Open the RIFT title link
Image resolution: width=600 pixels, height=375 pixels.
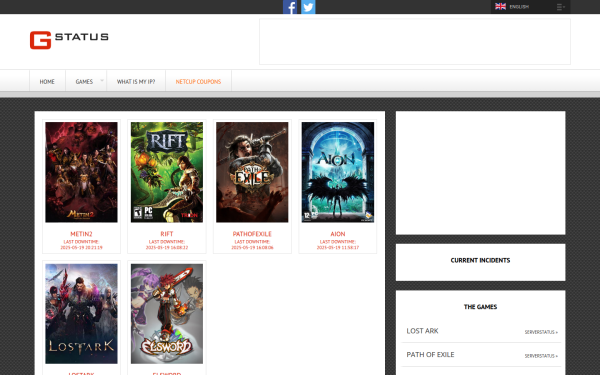coord(167,234)
